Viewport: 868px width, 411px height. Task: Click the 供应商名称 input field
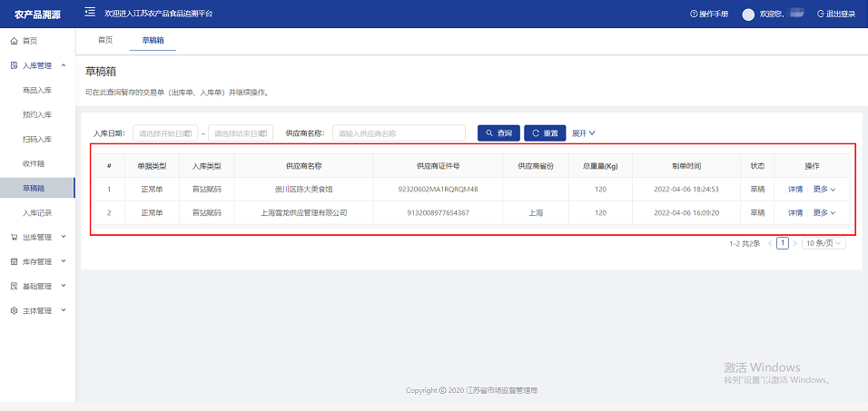[x=399, y=133]
